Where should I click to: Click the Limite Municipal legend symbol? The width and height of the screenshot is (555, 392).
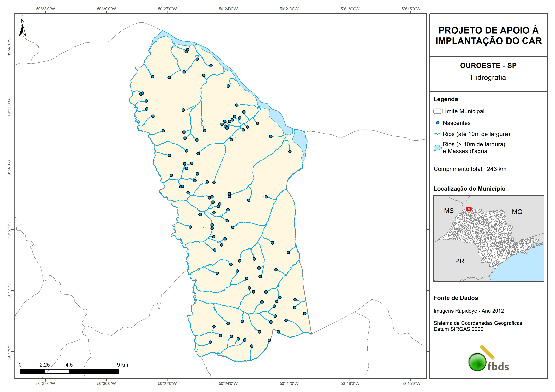(x=437, y=111)
